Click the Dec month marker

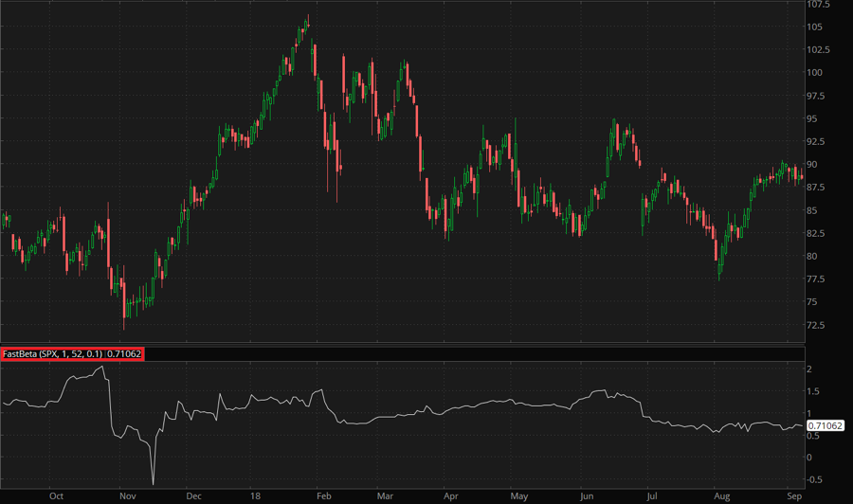coord(193,495)
